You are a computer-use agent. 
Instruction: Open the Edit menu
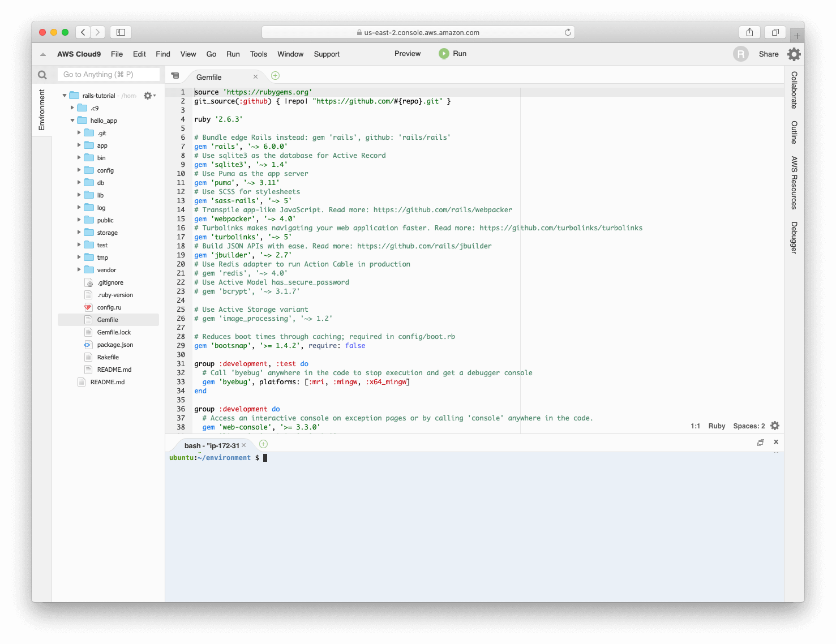tap(139, 54)
